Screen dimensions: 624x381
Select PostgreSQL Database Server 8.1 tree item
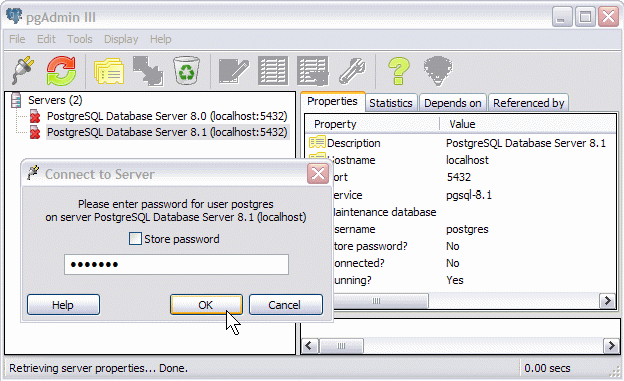[167, 132]
